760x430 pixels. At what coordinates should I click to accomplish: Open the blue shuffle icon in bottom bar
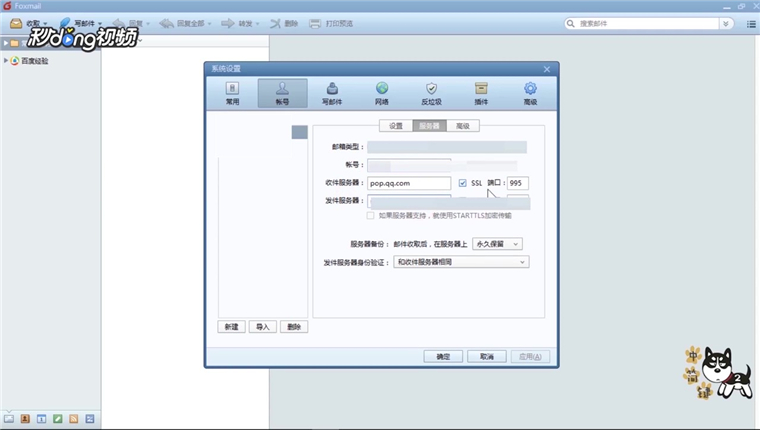click(x=90, y=419)
